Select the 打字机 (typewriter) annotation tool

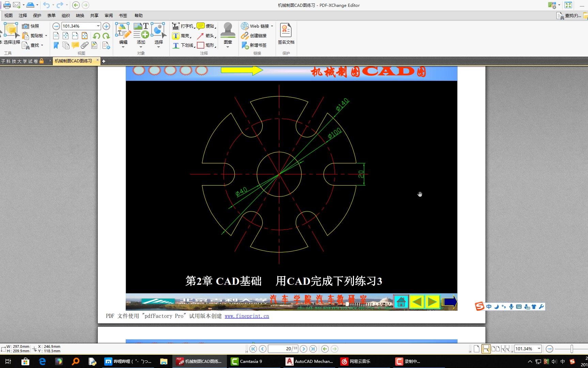184,26
